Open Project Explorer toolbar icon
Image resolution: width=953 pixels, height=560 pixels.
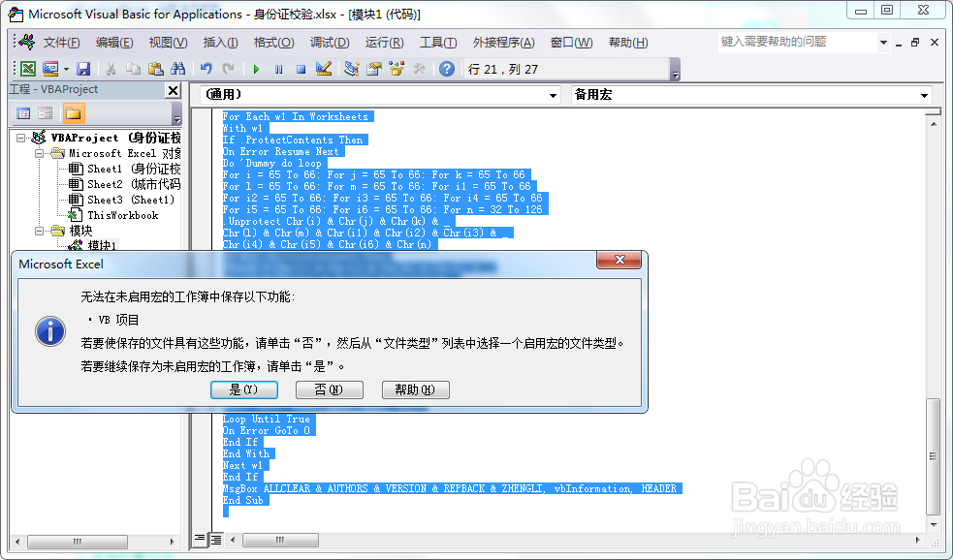351,69
